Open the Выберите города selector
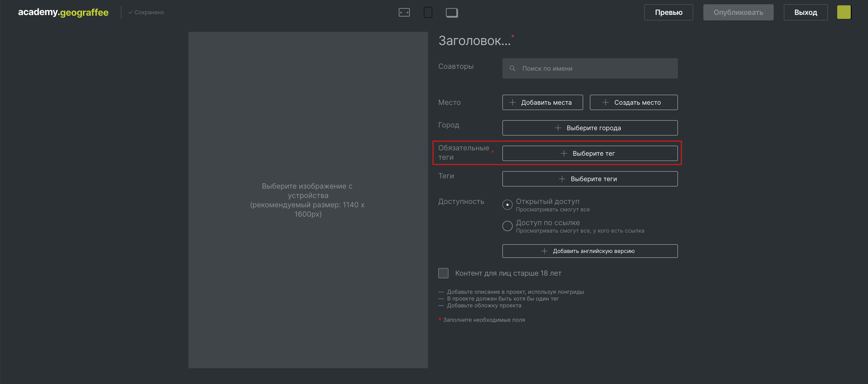Image resolution: width=868 pixels, height=384 pixels. click(x=590, y=128)
